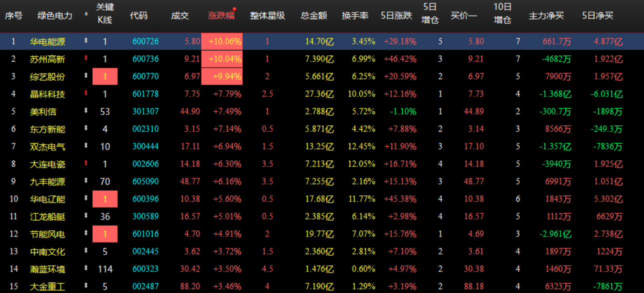Viewport: 644px width, 293px height.
Task: Click the 关键K线 column header
Action: (105, 15)
